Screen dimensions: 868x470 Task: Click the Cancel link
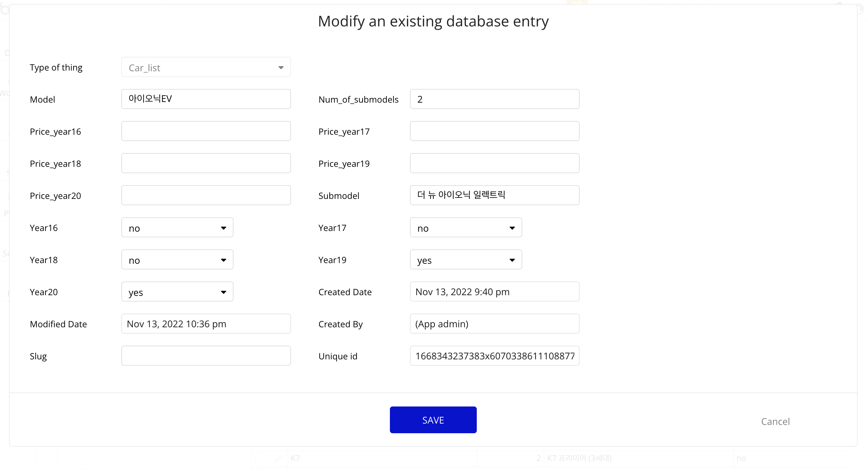click(775, 422)
